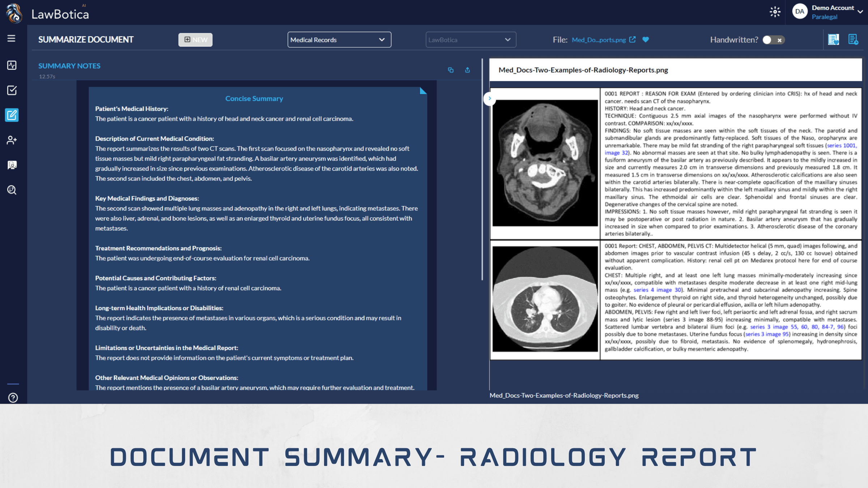Expand the Demo Account menu chevron
Image resolution: width=868 pixels, height=488 pixels.
point(860,12)
